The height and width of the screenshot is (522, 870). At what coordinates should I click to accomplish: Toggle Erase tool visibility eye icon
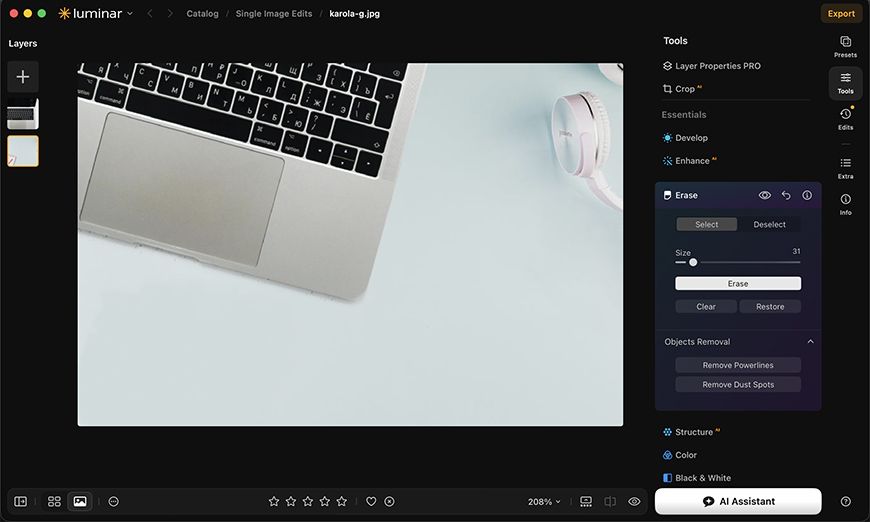pos(765,195)
